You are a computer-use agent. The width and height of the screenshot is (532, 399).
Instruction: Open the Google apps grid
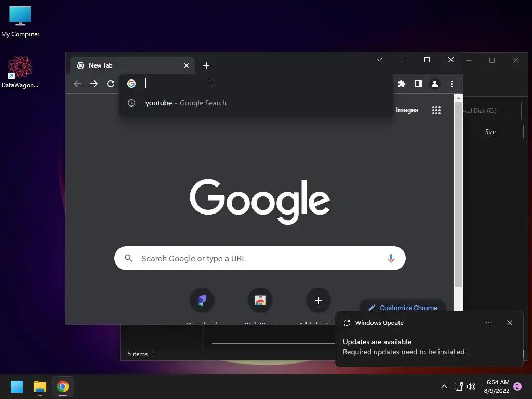point(436,110)
